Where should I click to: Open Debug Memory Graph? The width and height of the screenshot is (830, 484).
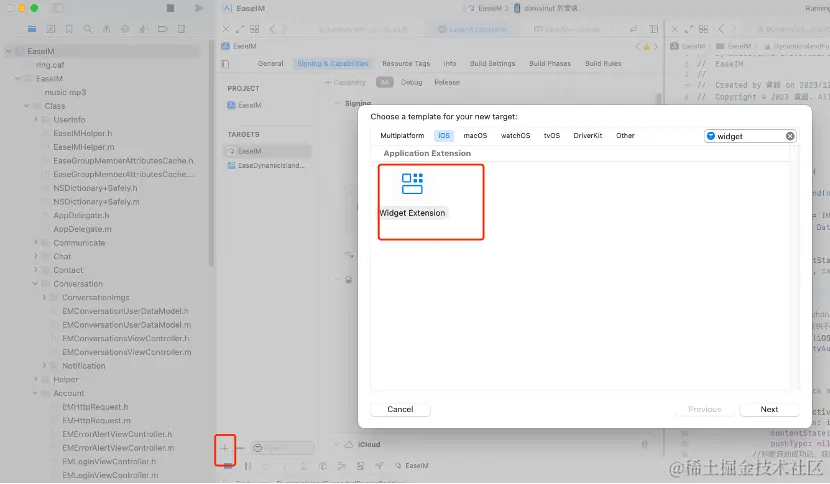pos(341,466)
